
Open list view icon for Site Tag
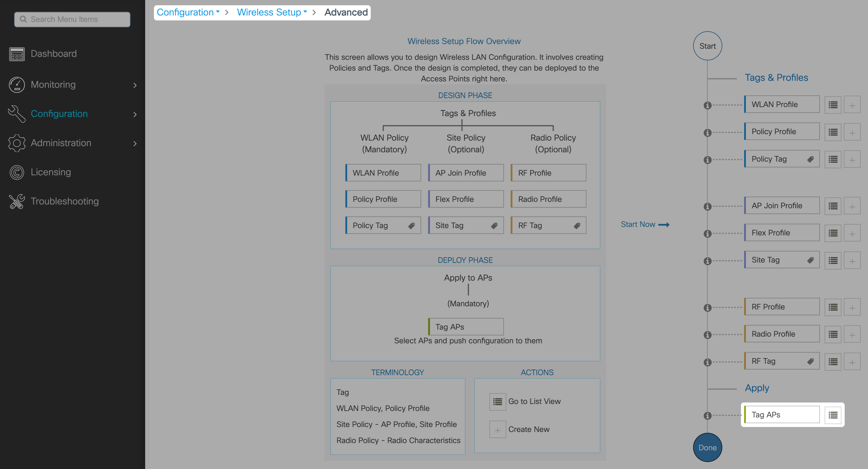[x=833, y=261]
